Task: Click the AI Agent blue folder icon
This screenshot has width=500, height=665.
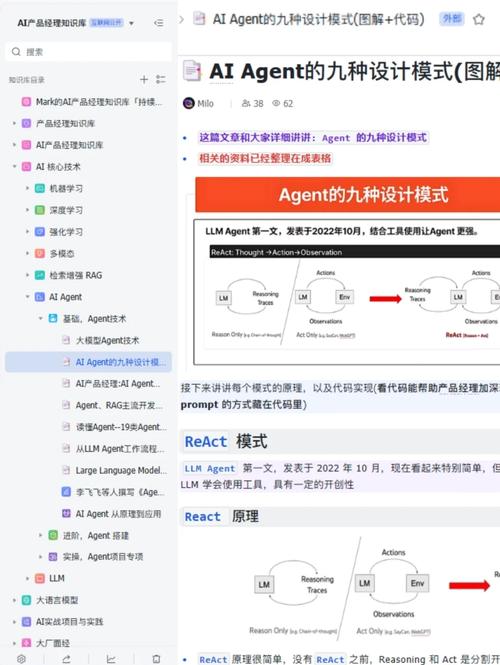Action: pos(39,297)
